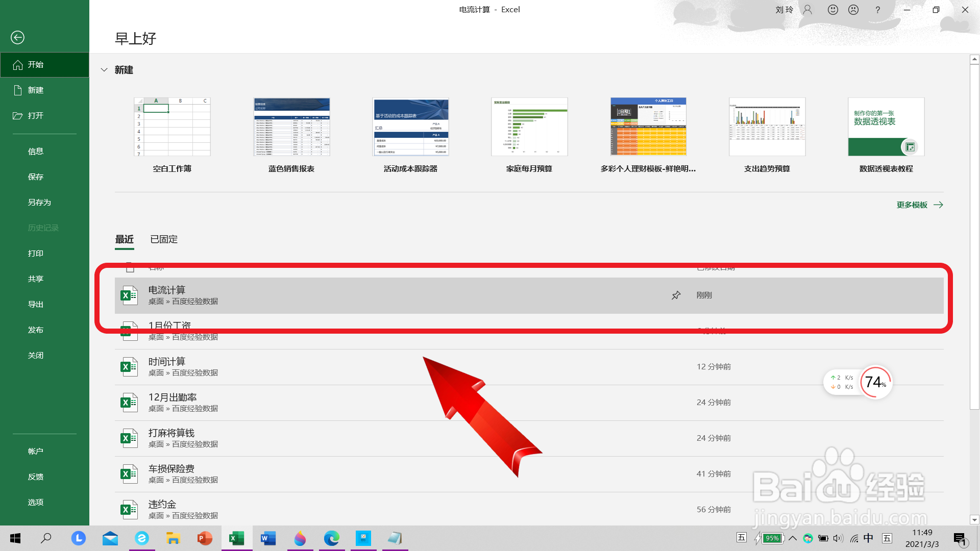Select 打开 in the sidebar
980x551 pixels.
(x=35, y=116)
